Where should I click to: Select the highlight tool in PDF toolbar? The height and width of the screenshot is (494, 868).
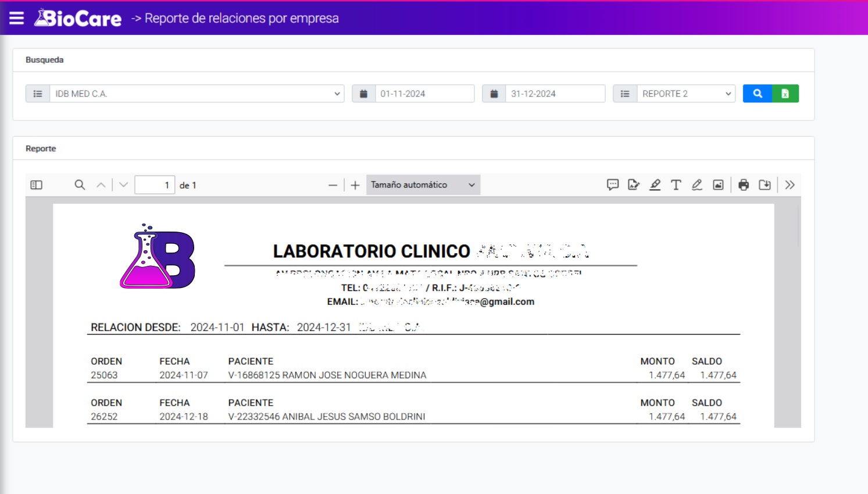pyautogui.click(x=655, y=185)
